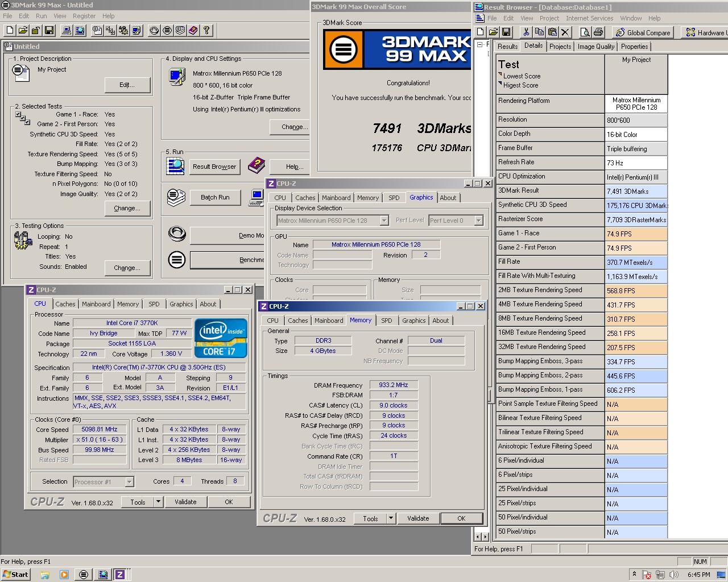Click Copy icon in Result Browser toolbar
The height and width of the screenshot is (582, 728).
pos(539,32)
